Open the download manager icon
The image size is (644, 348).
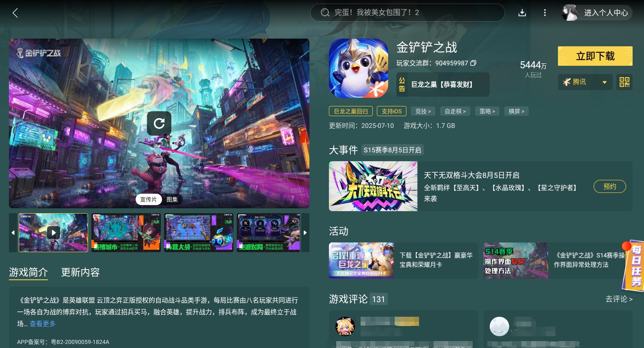pyautogui.click(x=522, y=13)
